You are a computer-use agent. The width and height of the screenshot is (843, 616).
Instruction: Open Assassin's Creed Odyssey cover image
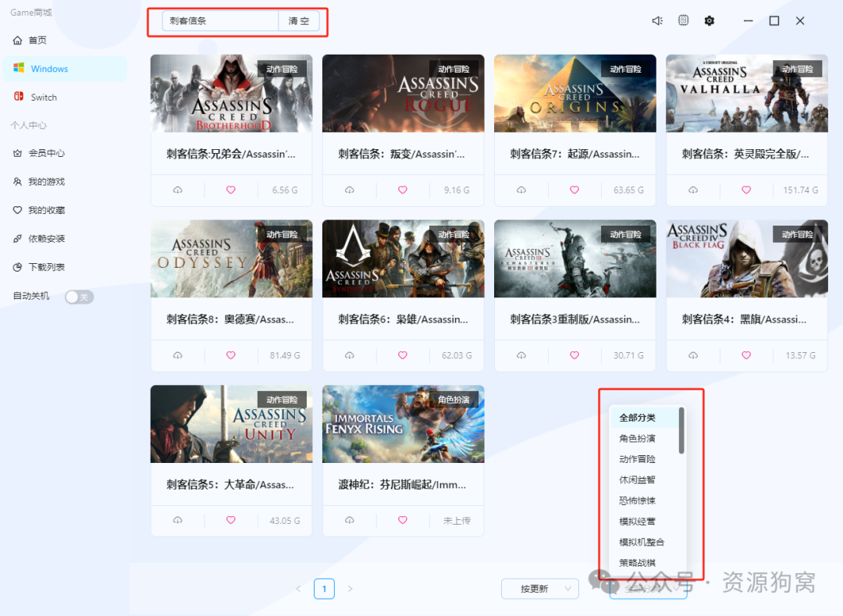[x=231, y=258]
